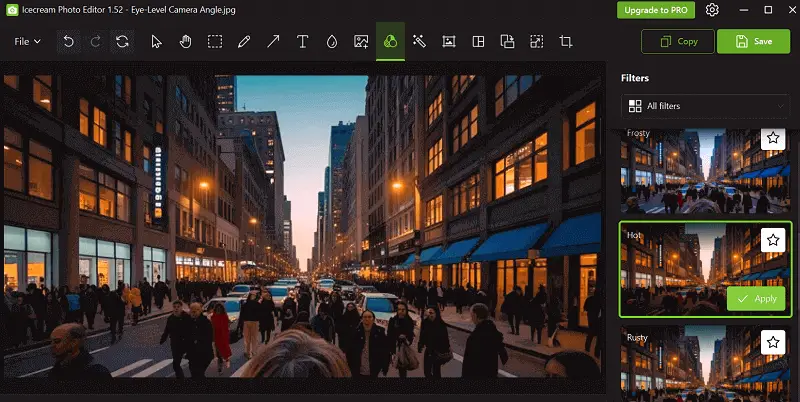Open the frame tool icon

[x=448, y=42]
